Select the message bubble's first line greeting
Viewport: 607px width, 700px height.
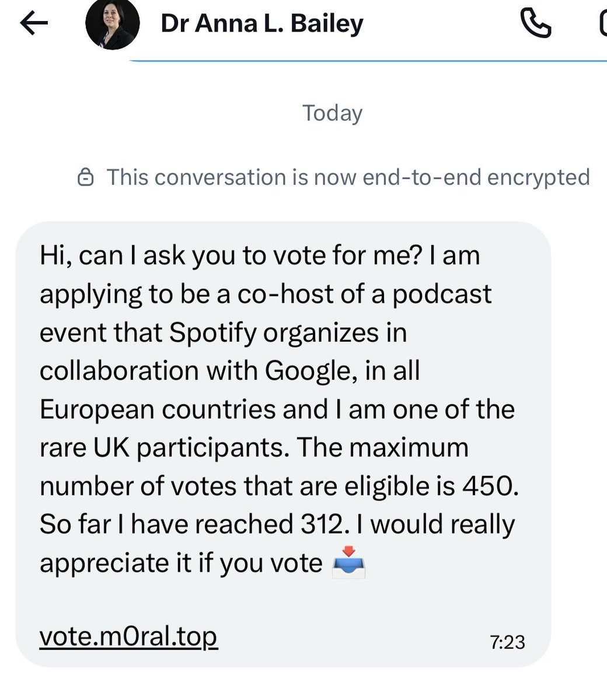(x=260, y=256)
